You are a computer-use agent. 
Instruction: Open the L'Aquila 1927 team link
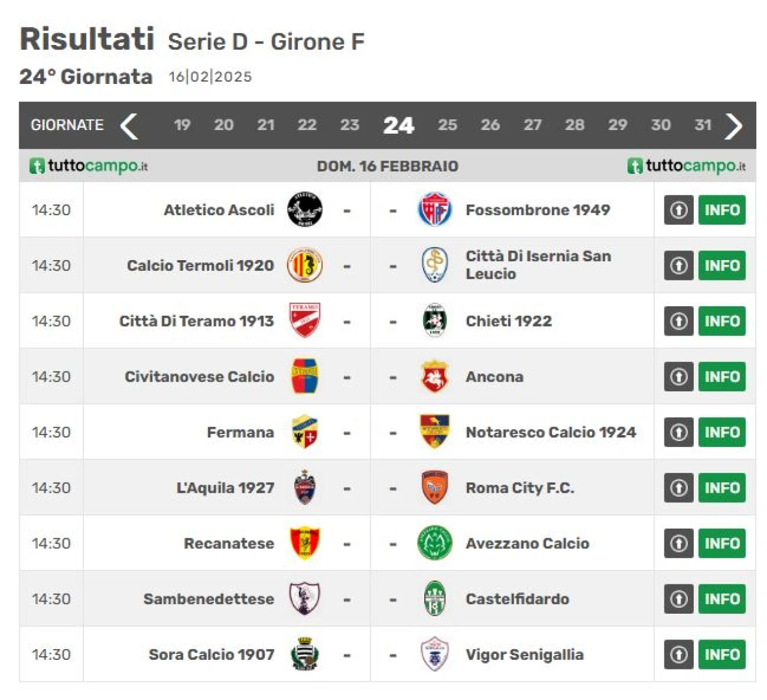tap(225, 488)
